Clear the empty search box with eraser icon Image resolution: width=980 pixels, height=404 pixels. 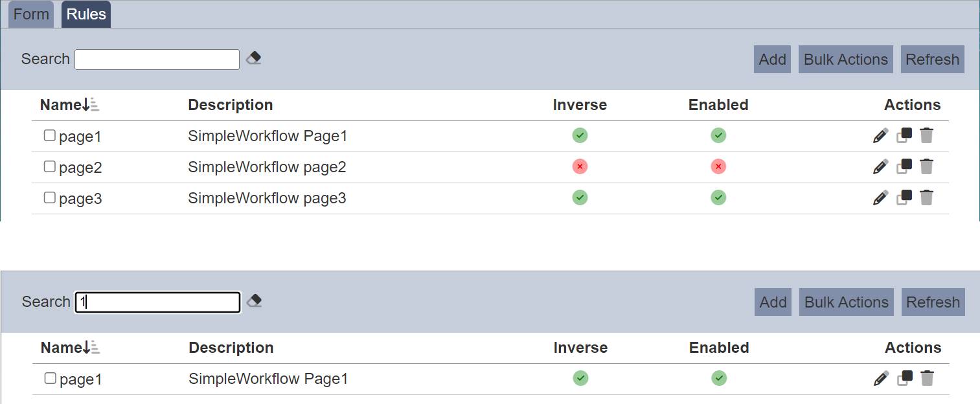coord(254,58)
